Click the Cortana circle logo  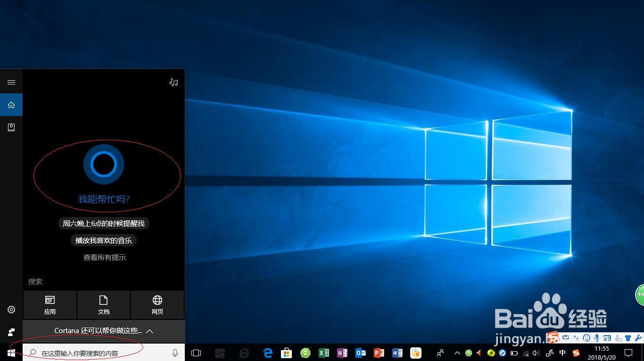104,164
